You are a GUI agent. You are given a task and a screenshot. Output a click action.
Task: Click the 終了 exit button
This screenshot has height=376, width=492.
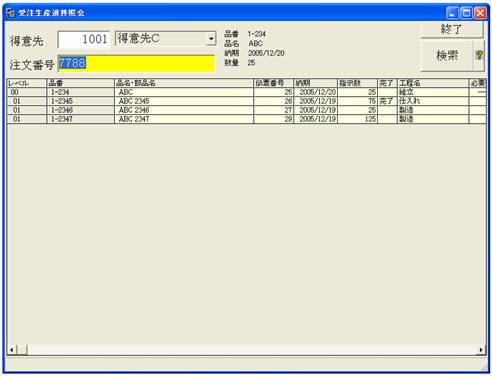[x=452, y=30]
